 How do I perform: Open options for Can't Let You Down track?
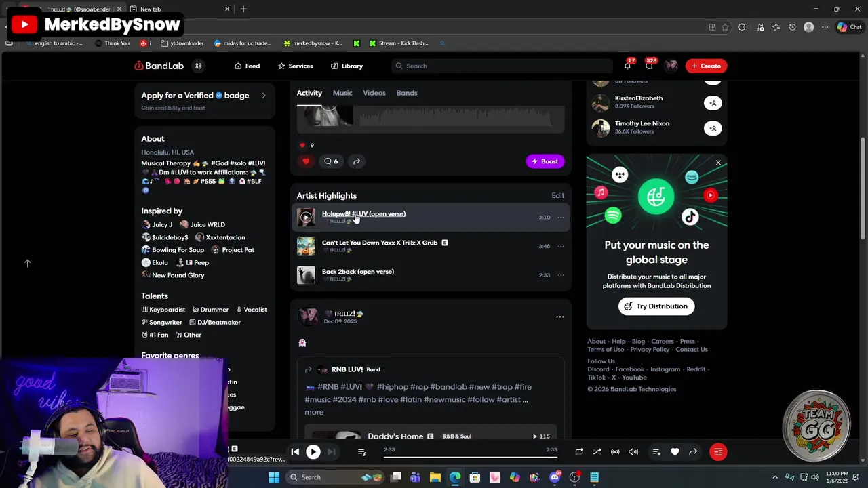(x=561, y=246)
